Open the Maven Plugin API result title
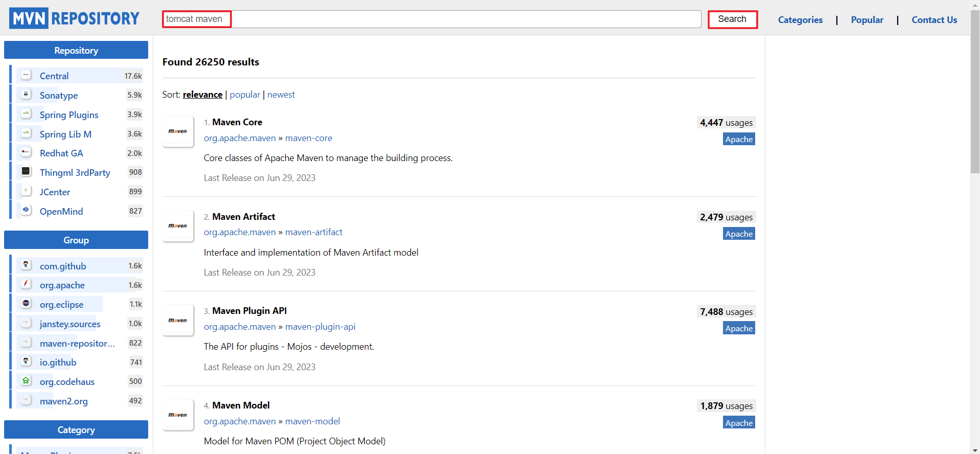 (x=249, y=311)
